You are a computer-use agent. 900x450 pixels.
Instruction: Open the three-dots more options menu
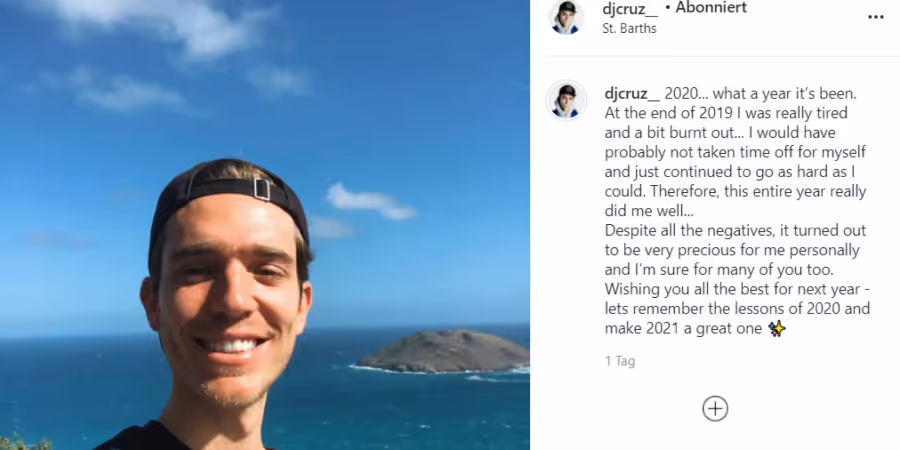pyautogui.click(x=875, y=17)
